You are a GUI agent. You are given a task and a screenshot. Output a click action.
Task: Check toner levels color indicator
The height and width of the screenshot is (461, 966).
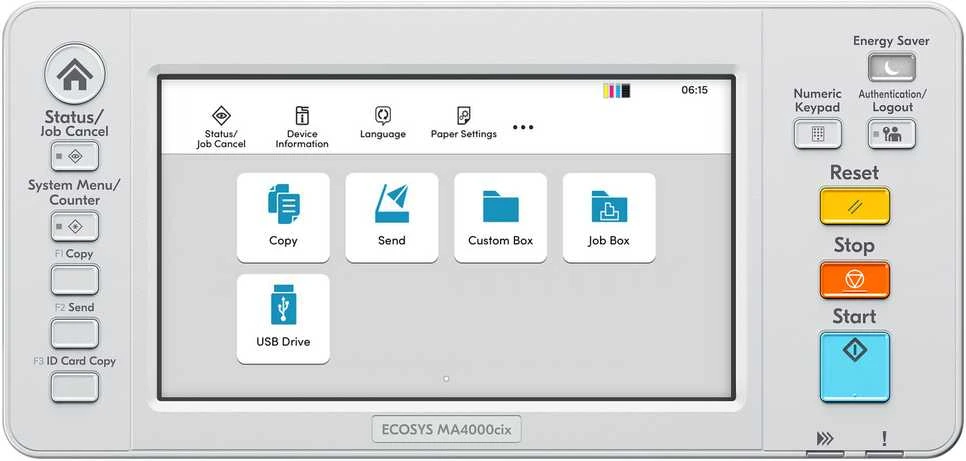pyautogui.click(x=617, y=91)
